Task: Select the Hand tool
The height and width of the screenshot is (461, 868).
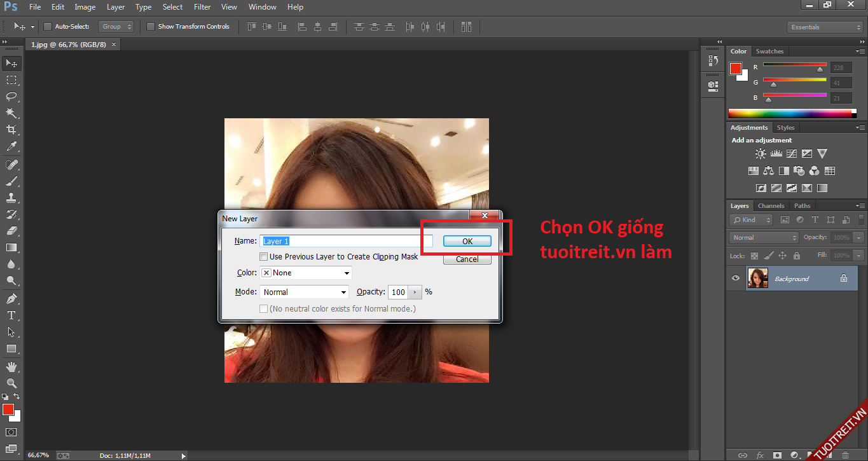Action: click(x=11, y=366)
